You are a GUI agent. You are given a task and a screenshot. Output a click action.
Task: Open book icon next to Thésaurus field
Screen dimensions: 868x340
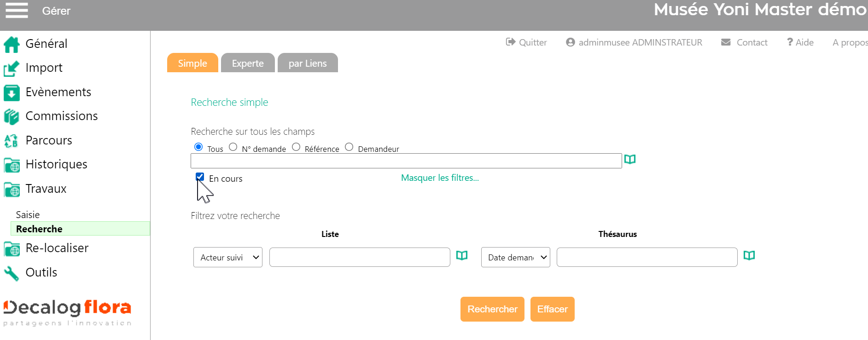(749, 255)
